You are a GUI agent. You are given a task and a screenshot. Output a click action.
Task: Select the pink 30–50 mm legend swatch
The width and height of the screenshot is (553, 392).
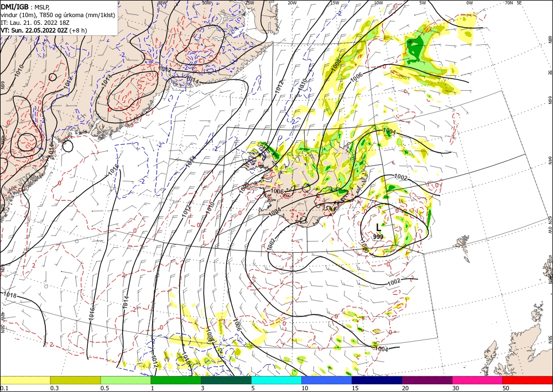pyautogui.click(x=478, y=380)
